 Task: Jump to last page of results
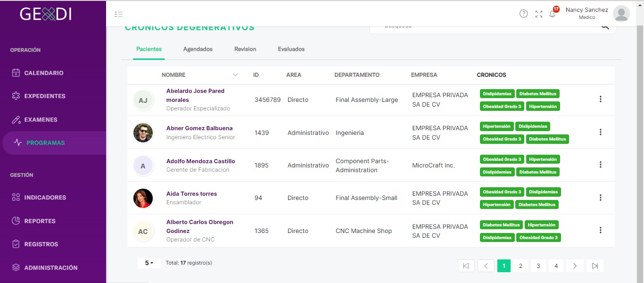point(595,266)
